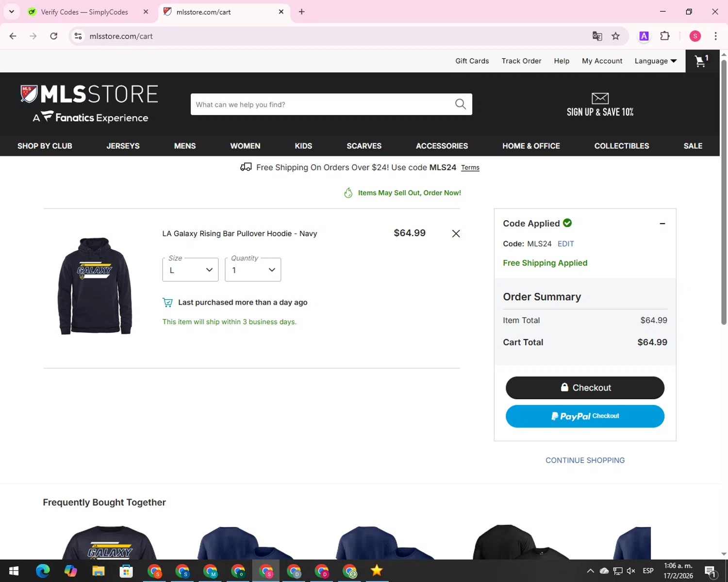The width and height of the screenshot is (728, 582).
Task: Open ACCESSORIES menu
Action: pos(442,146)
